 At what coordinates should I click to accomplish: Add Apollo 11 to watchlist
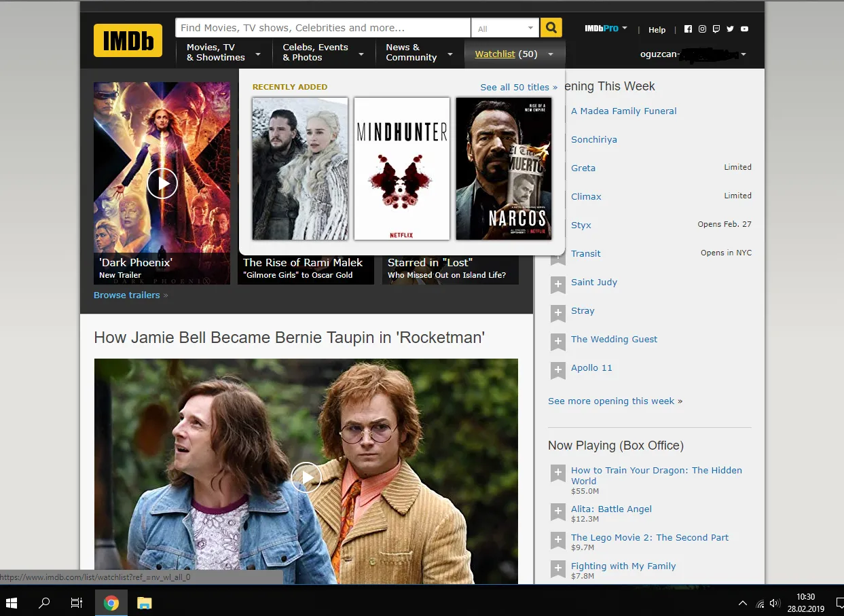pos(557,370)
